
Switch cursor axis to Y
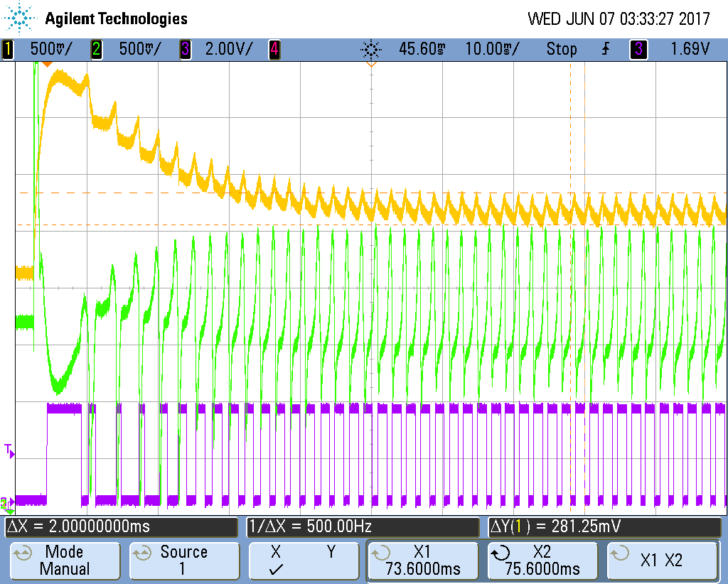click(x=331, y=552)
